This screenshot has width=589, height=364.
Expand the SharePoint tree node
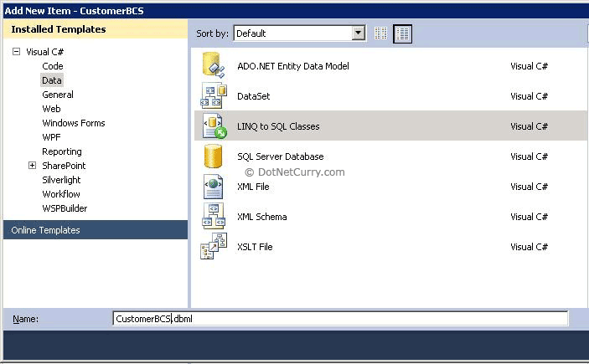tap(33, 166)
